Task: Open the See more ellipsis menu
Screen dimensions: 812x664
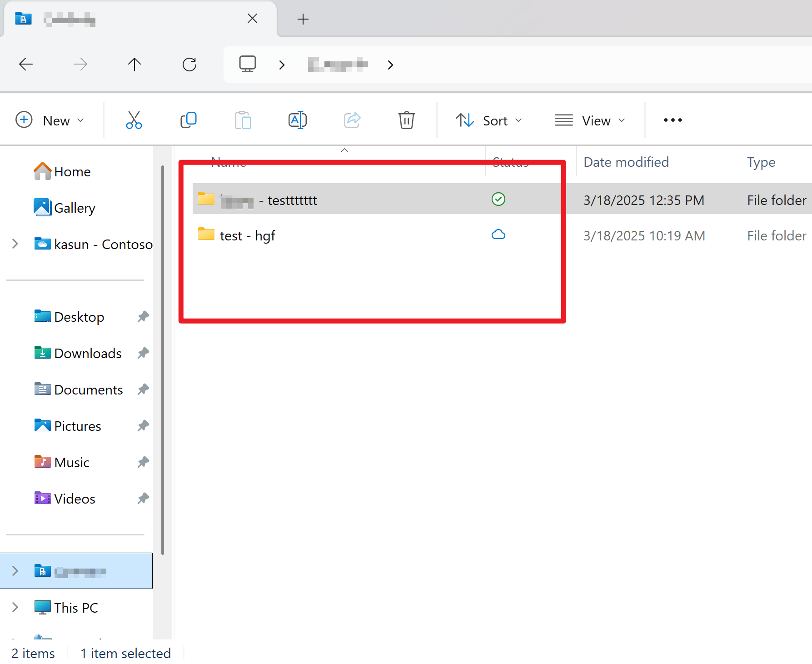Action: tap(673, 120)
